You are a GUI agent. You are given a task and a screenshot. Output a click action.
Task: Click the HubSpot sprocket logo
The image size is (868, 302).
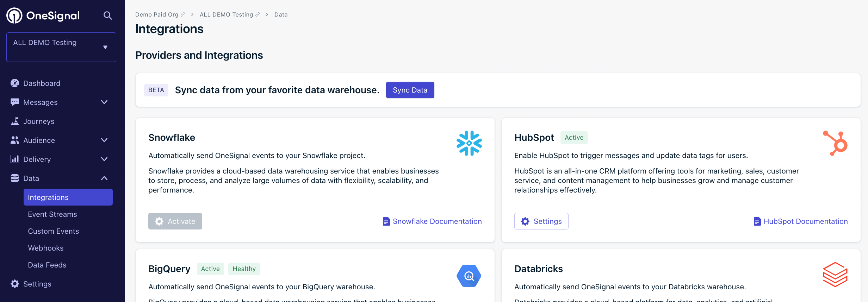click(835, 143)
